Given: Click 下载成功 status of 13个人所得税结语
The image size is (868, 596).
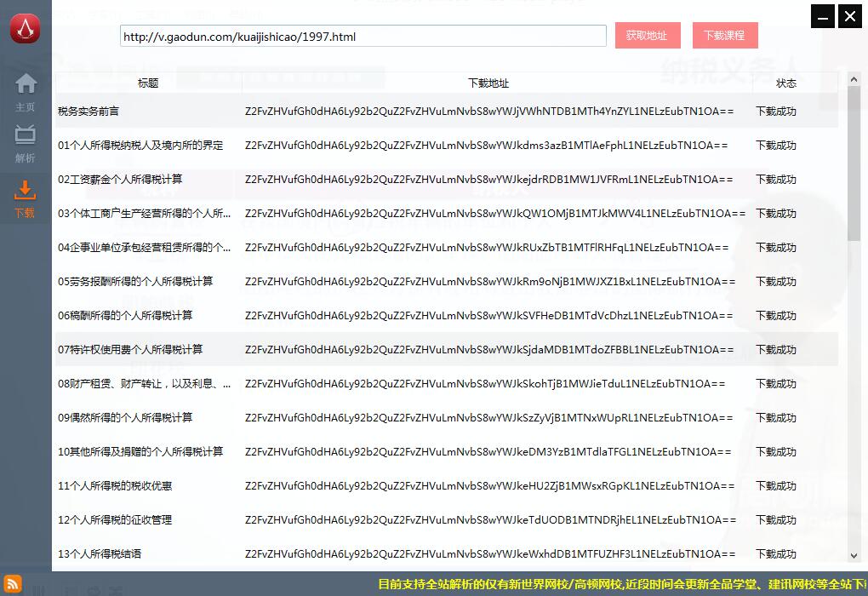Looking at the screenshot, I should [x=776, y=554].
